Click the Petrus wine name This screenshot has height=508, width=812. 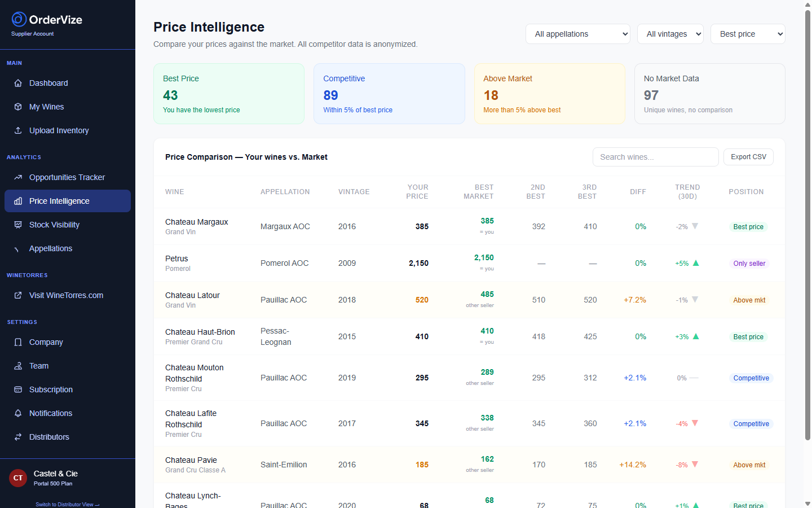pyautogui.click(x=176, y=259)
